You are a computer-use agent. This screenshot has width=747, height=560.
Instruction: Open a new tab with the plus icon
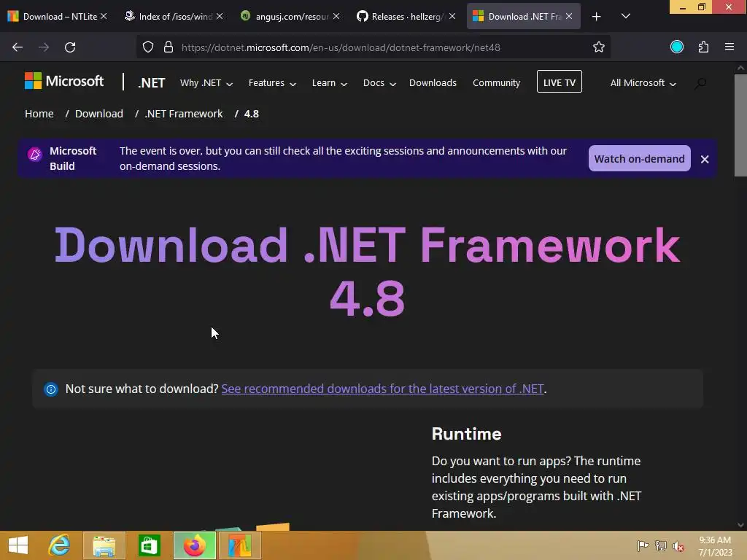tap(597, 17)
